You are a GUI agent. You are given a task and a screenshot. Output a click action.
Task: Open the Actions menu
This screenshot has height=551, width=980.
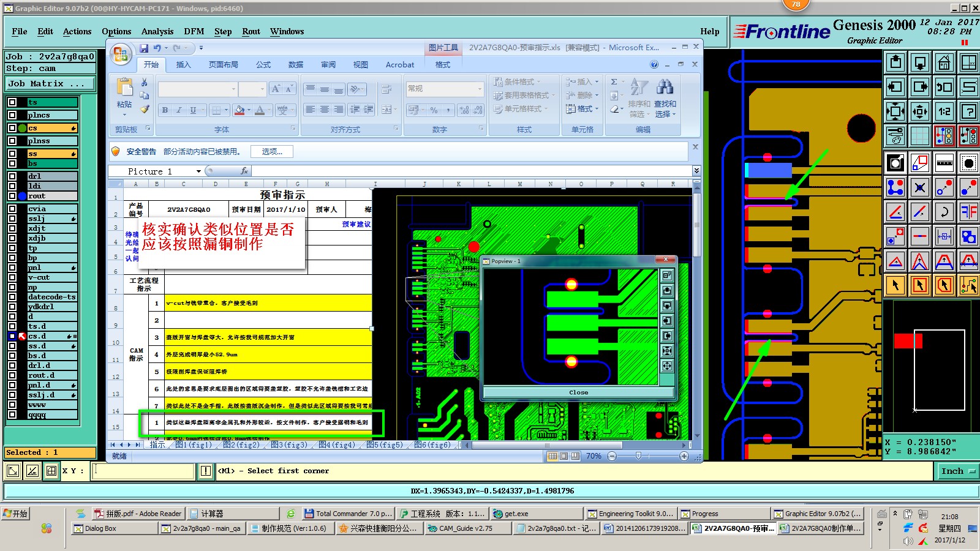point(77,31)
